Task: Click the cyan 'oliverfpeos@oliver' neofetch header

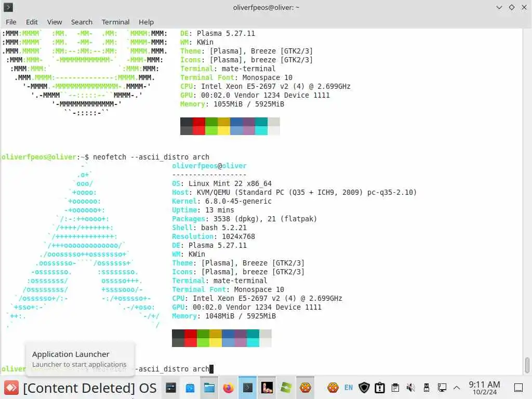Action: [209, 166]
